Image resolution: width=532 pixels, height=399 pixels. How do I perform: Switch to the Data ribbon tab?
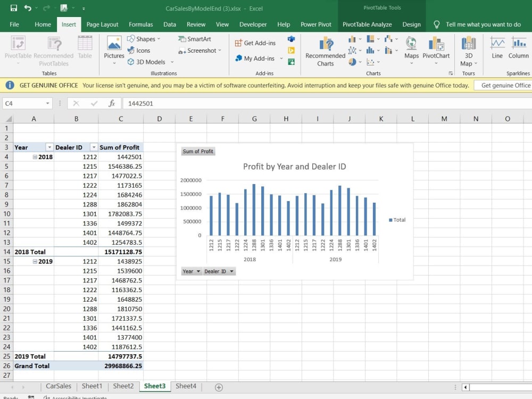(x=170, y=24)
